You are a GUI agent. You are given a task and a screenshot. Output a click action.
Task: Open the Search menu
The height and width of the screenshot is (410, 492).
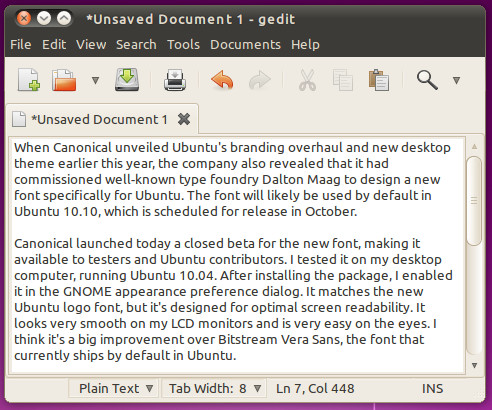[x=136, y=44]
